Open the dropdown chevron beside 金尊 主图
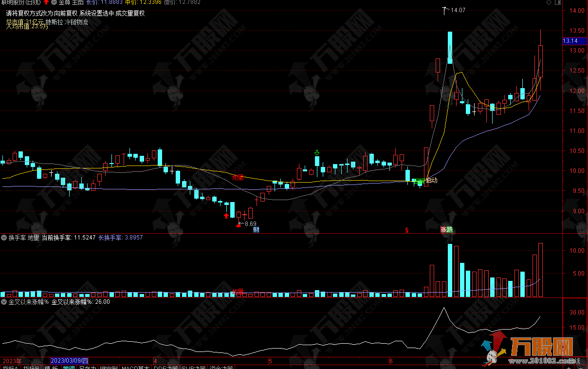Screen dimensions: 588x369 pyautogui.click(x=54, y=2)
